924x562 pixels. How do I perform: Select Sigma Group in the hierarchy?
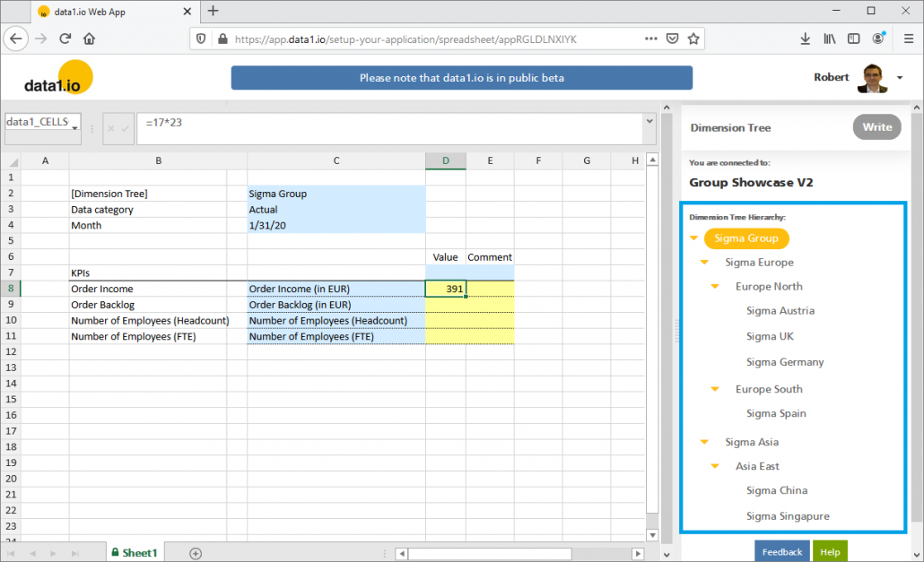click(x=746, y=238)
